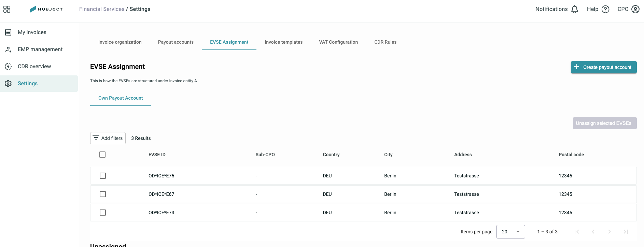Click the 1 – 3 of 3 range label
This screenshot has width=644, height=247.
pyautogui.click(x=547, y=232)
